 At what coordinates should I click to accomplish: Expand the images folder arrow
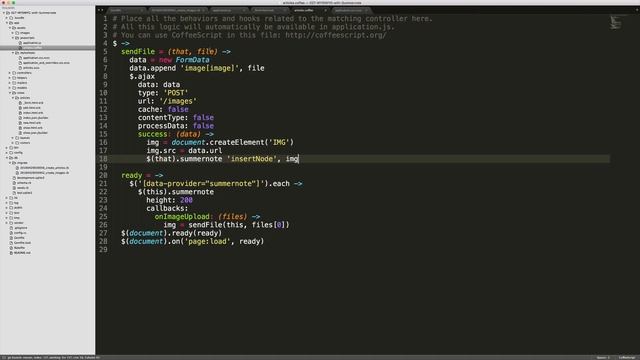[13, 33]
